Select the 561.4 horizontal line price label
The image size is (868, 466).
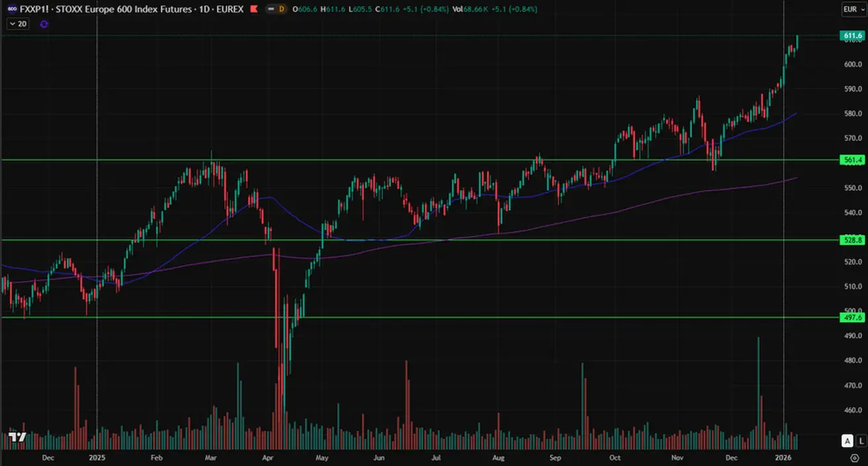coord(851,160)
